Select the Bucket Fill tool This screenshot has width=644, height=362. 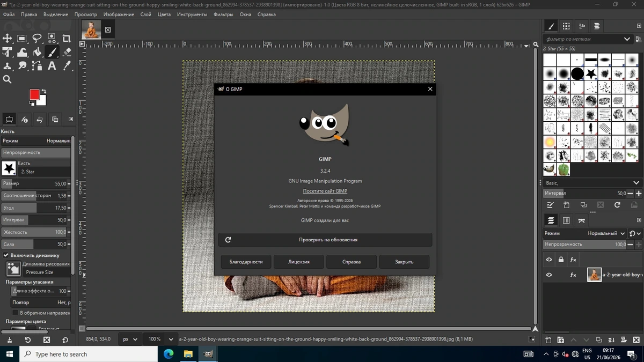pyautogui.click(x=37, y=52)
